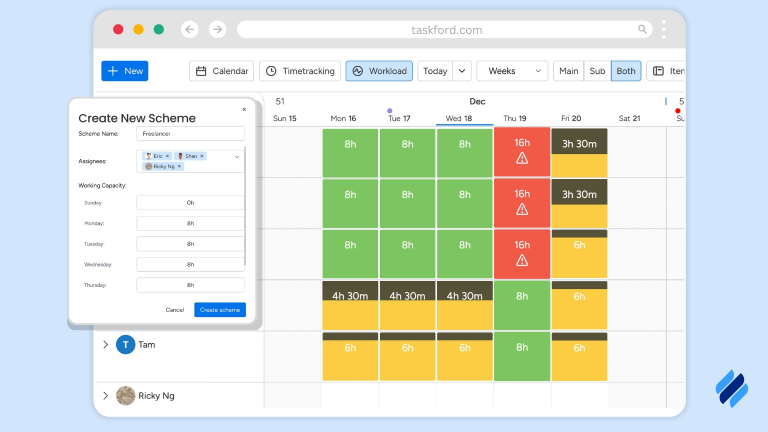Open the Calendar view

(221, 71)
